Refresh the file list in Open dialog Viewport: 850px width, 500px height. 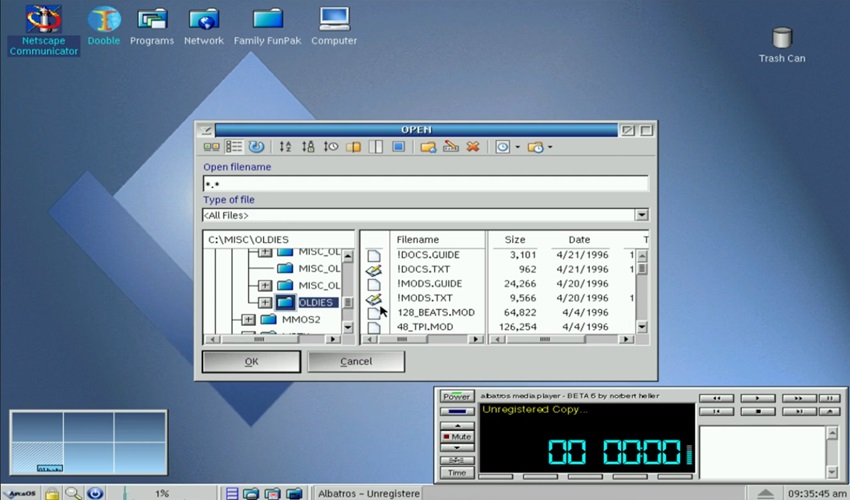256,146
